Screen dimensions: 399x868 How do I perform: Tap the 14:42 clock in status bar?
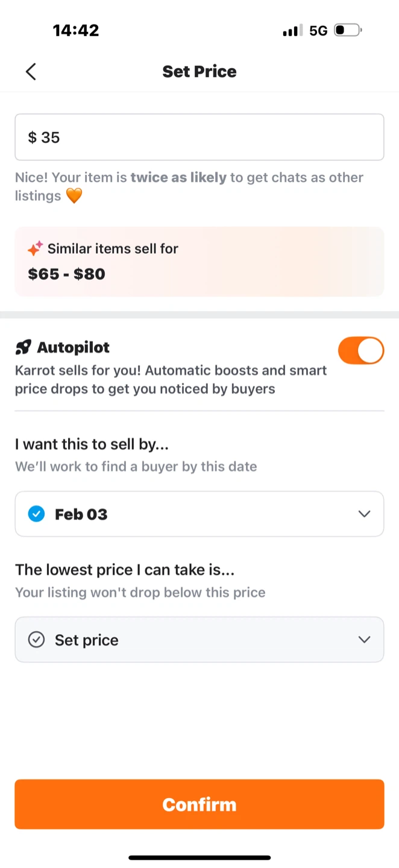point(76,30)
